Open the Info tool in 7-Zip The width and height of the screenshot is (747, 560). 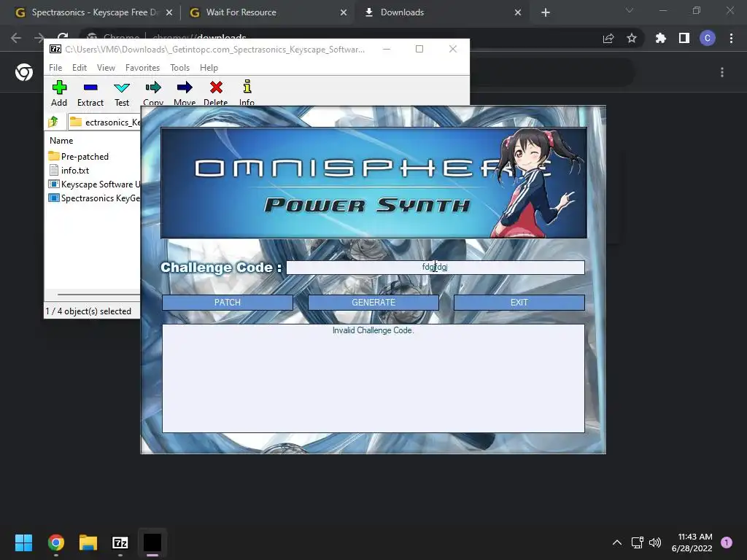(x=247, y=93)
